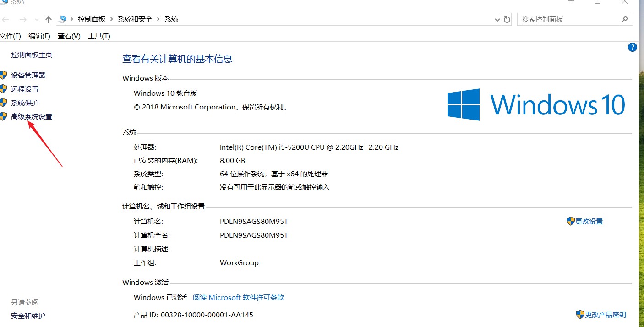
Task: Click the 8.00 GB RAM value
Action: coord(233,160)
